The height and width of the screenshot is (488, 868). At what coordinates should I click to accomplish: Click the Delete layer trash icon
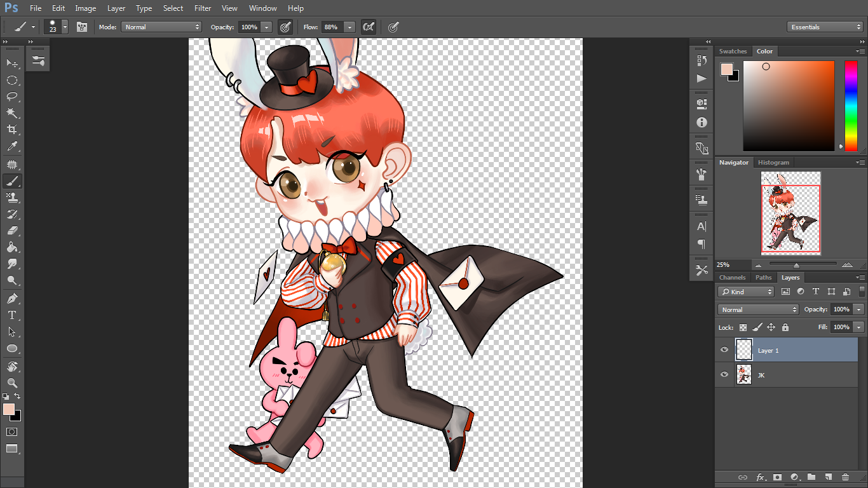pos(845,477)
